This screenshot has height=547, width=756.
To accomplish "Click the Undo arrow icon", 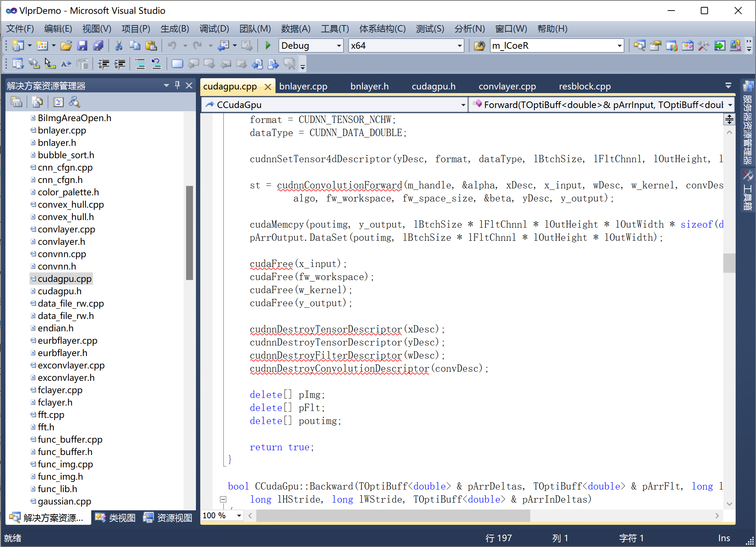I will (x=172, y=45).
